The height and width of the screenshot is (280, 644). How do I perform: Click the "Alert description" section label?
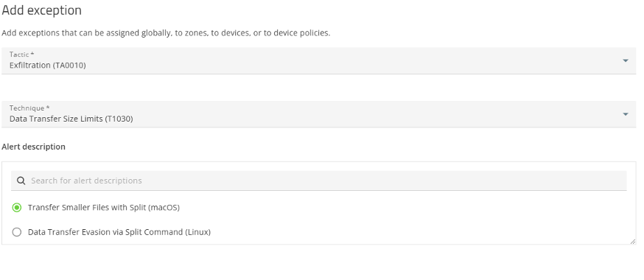point(34,147)
